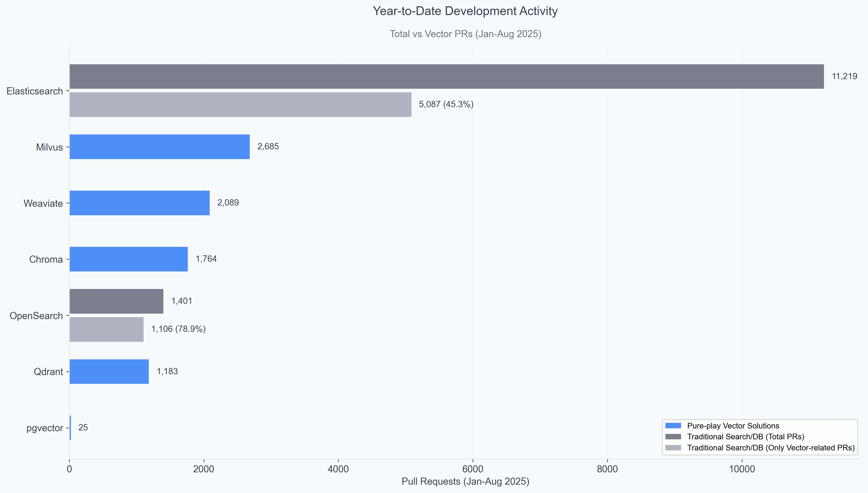This screenshot has width=868, height=493.
Task: Click OpenSearch vector-related light bar
Action: click(x=106, y=329)
